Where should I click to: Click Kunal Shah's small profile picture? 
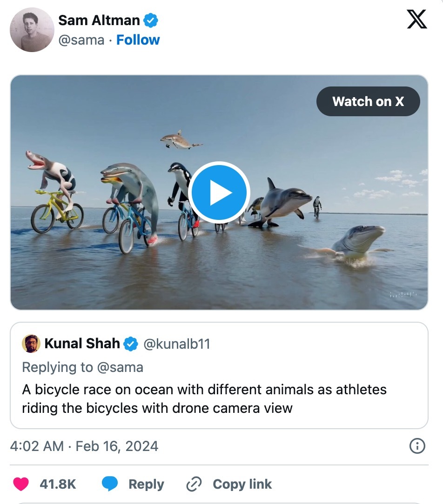[x=31, y=344]
